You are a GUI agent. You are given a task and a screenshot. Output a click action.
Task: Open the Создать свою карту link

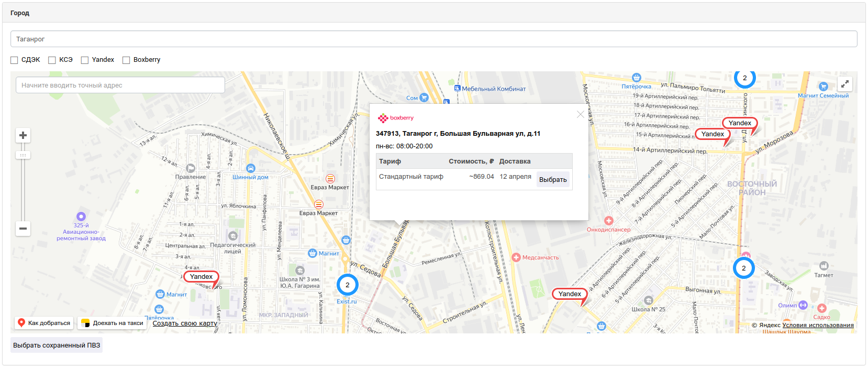click(x=185, y=323)
